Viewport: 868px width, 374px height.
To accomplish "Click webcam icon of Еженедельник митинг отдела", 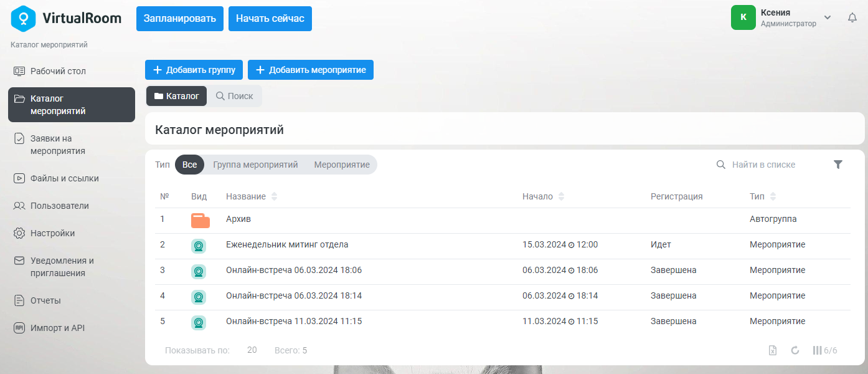I will point(199,246).
